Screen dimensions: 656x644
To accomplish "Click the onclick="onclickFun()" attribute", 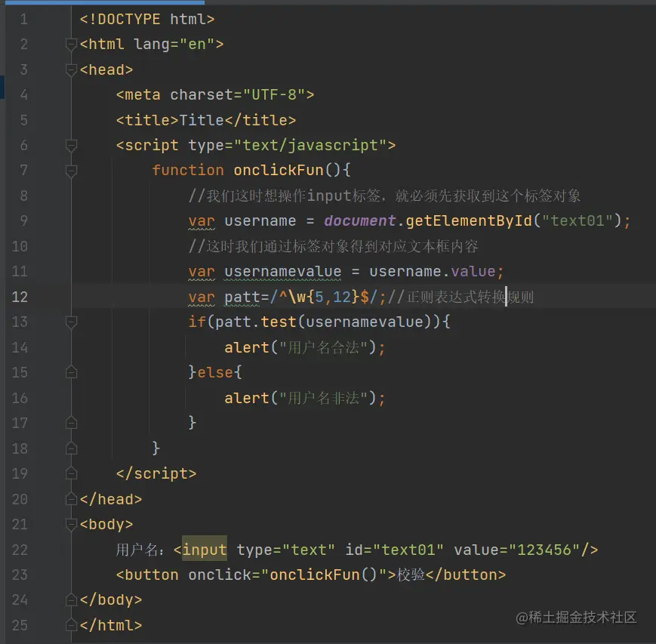I will 288,575.
